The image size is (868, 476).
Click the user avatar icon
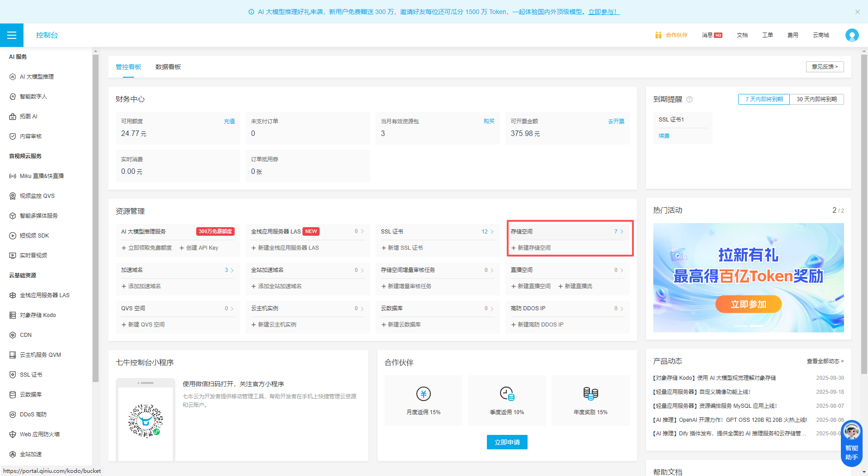tap(852, 35)
